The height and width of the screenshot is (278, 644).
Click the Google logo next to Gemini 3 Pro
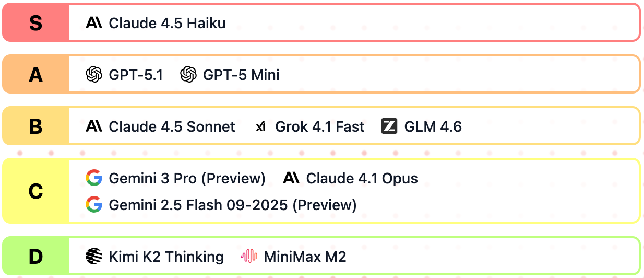click(94, 178)
